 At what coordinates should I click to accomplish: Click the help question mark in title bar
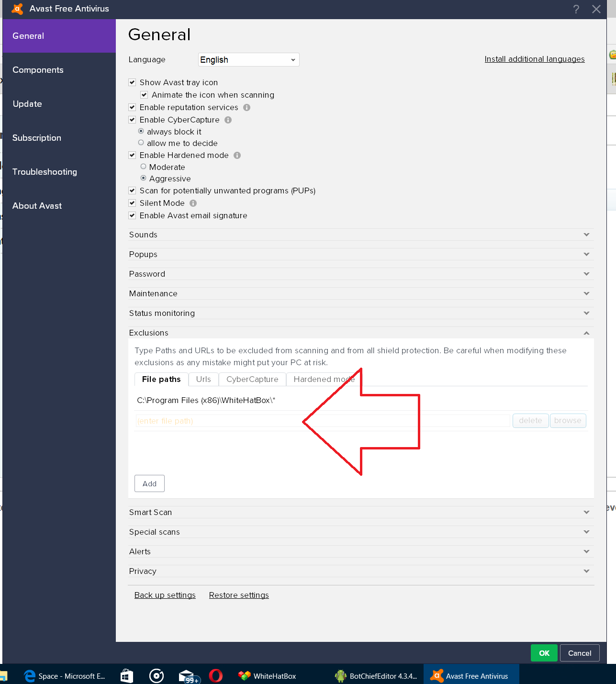[576, 9]
